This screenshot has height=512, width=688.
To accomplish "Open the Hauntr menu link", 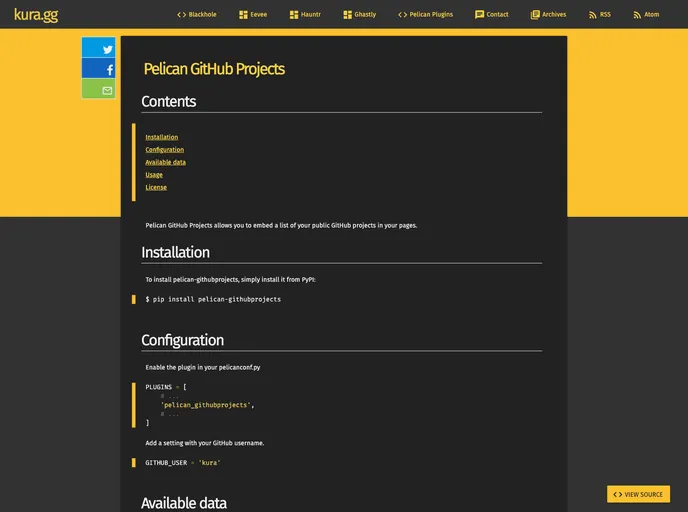I will pyautogui.click(x=311, y=14).
